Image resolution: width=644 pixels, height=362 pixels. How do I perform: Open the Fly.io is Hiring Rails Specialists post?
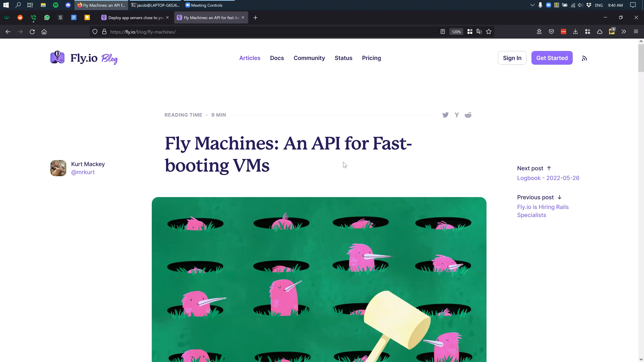pos(543,211)
